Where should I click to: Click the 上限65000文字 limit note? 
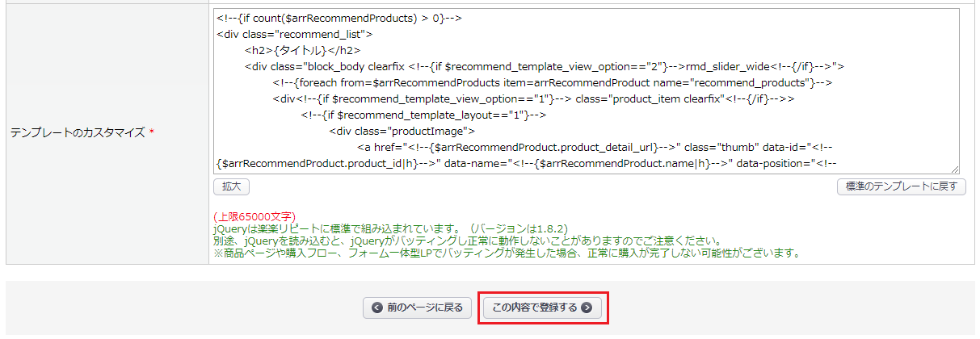(254, 217)
